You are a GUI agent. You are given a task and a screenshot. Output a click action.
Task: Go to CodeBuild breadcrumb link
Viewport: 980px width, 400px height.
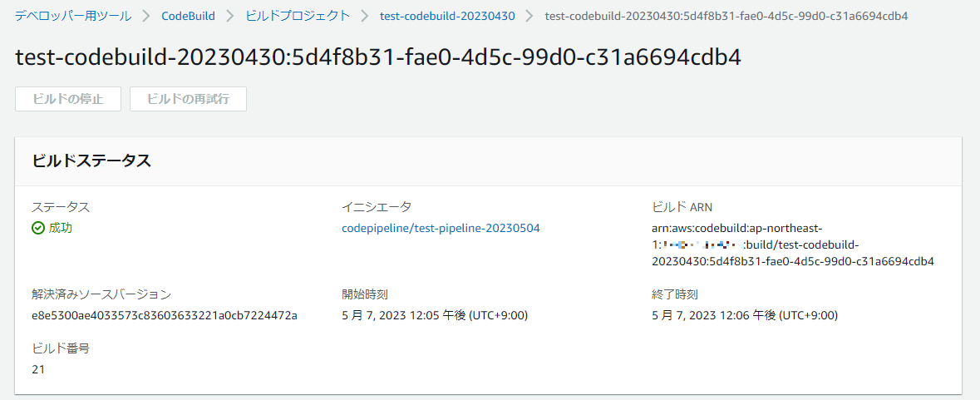point(188,17)
